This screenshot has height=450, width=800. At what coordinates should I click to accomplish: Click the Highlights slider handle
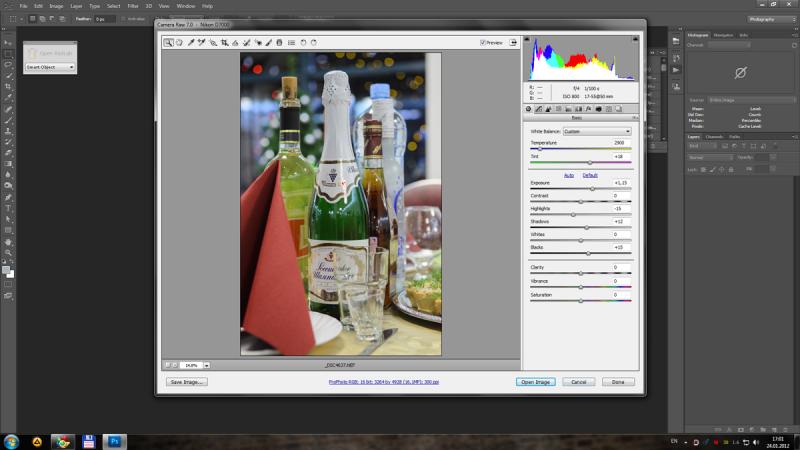573,215
